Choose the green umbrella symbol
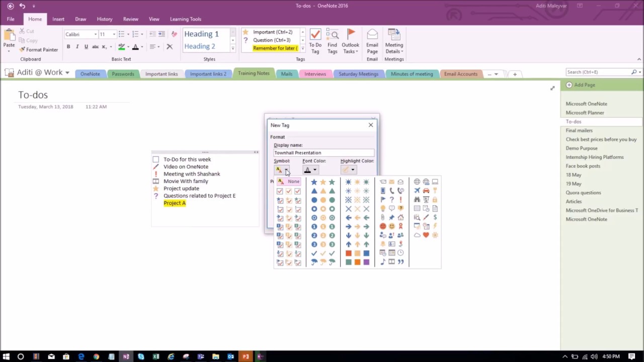Viewport: 644px width, 362px height. [x=332, y=262]
